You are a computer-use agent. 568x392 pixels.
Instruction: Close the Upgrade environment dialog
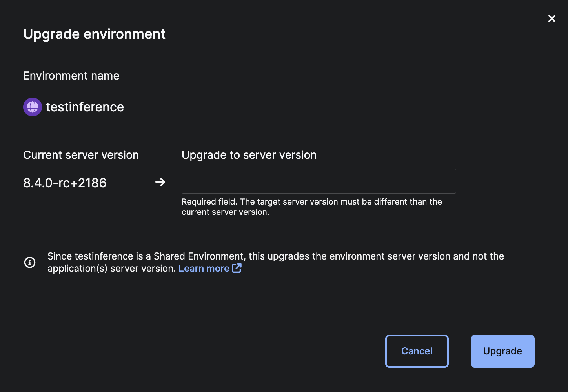click(552, 19)
